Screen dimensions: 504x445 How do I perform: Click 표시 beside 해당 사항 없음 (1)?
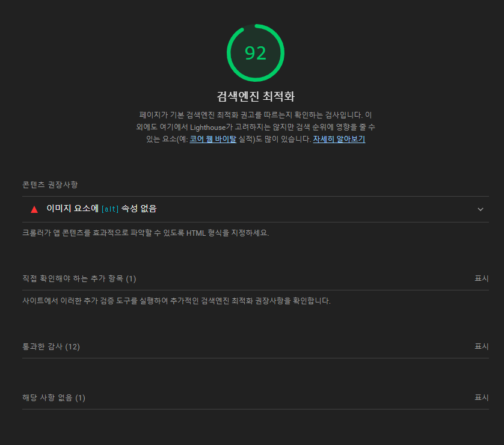(x=482, y=397)
